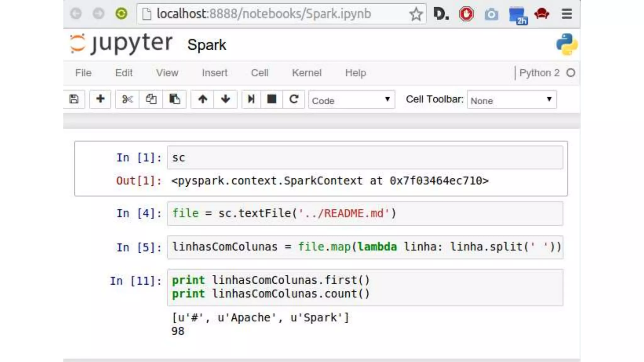This screenshot has width=644, height=362.
Task: Open the browser hamburger menu
Action: pyautogui.click(x=567, y=14)
